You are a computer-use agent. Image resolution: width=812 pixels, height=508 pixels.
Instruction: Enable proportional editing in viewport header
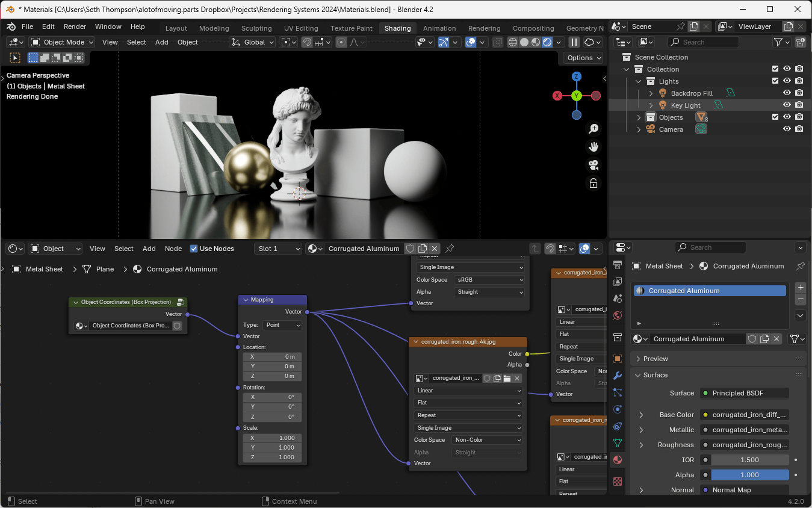[342, 42]
